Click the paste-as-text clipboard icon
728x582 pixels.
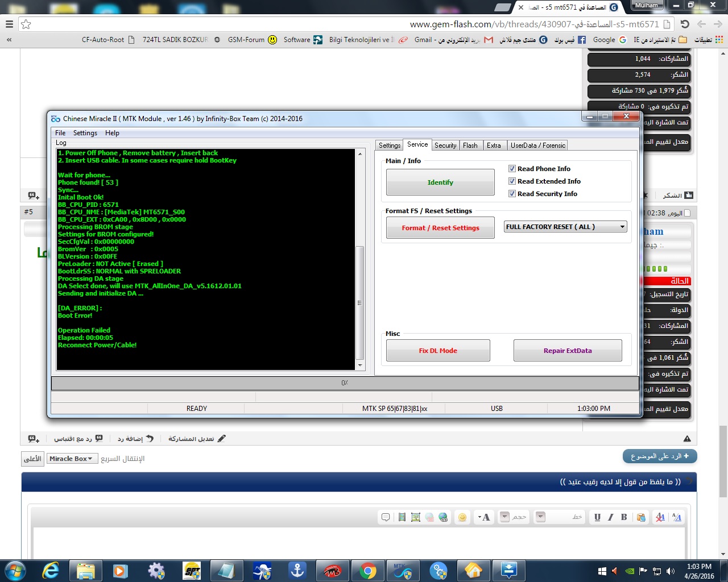[x=641, y=517]
